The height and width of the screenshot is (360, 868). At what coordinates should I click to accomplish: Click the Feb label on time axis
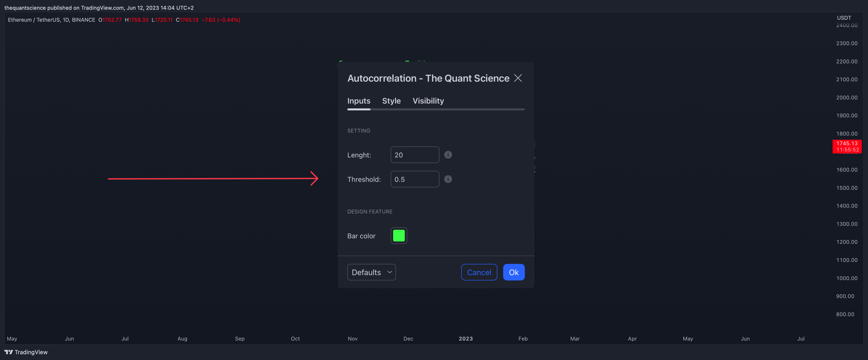(523, 339)
